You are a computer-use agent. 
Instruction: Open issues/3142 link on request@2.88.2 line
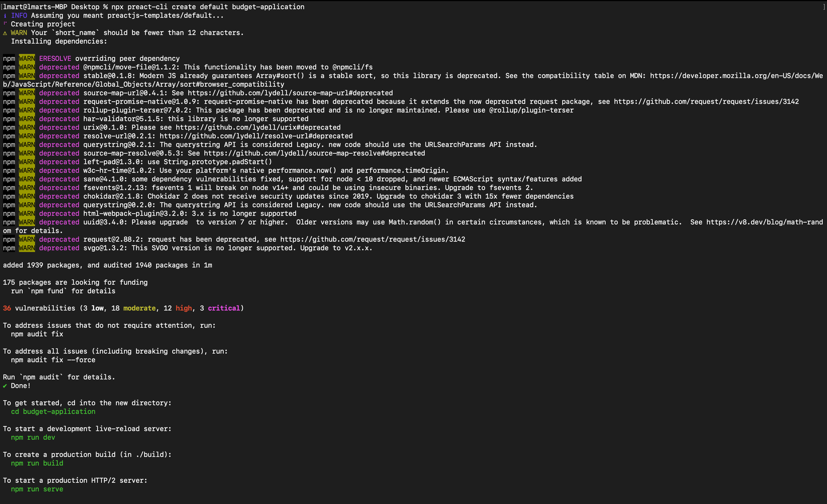(373, 240)
